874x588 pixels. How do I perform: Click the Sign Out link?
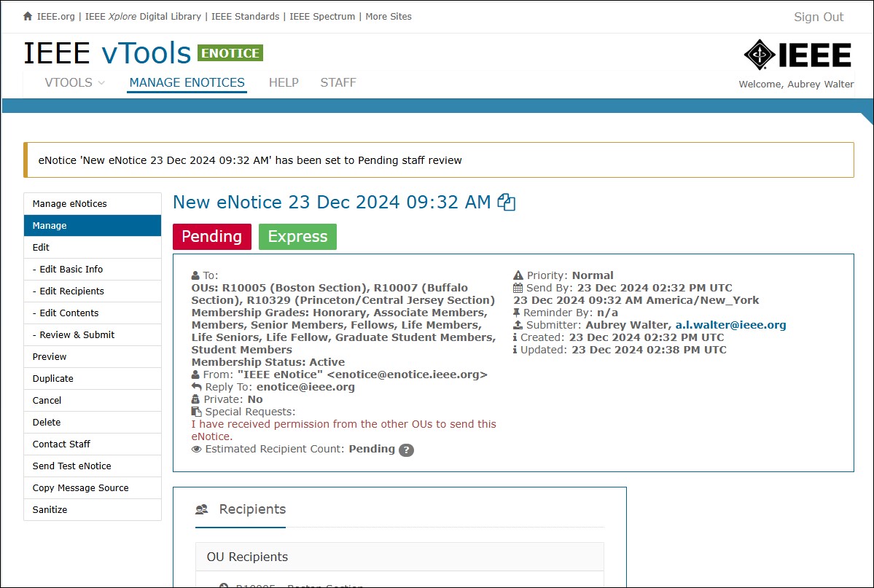tap(819, 17)
